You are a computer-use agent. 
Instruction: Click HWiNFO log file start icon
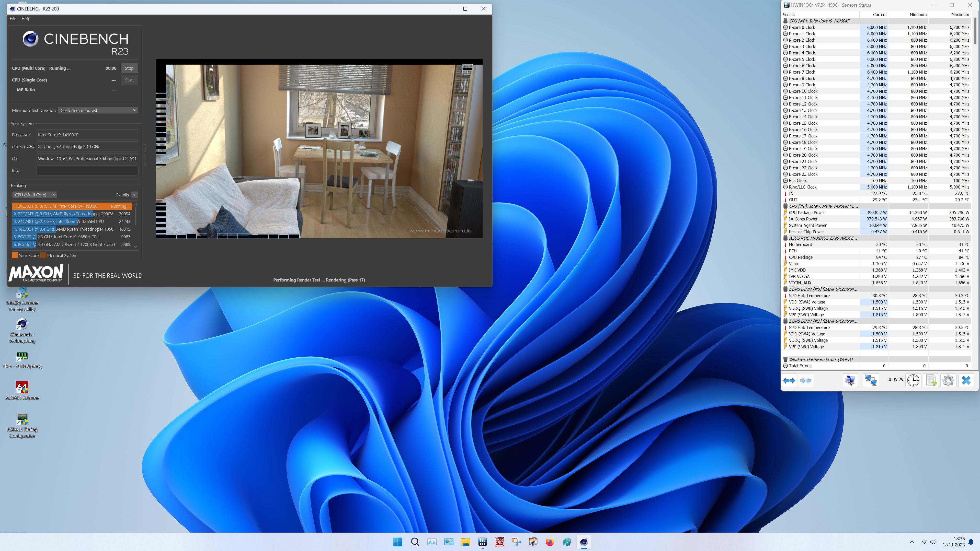(x=931, y=380)
